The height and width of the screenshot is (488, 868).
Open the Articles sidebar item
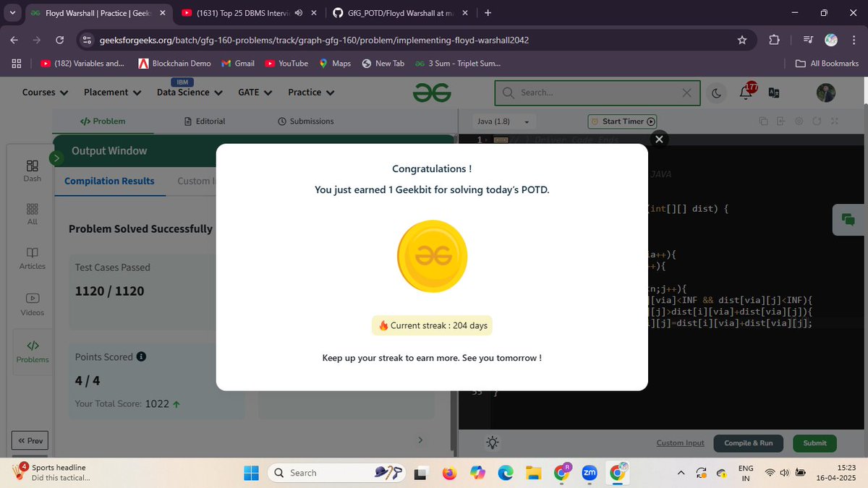32,259
